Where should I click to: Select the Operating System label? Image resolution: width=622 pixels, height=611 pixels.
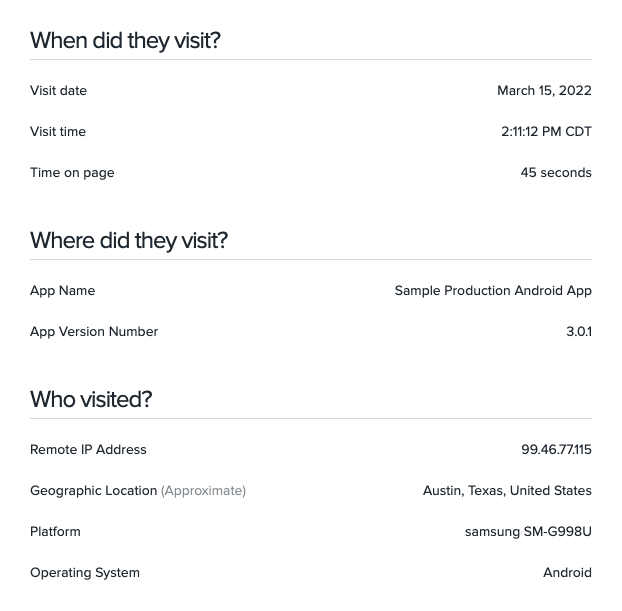pos(85,573)
